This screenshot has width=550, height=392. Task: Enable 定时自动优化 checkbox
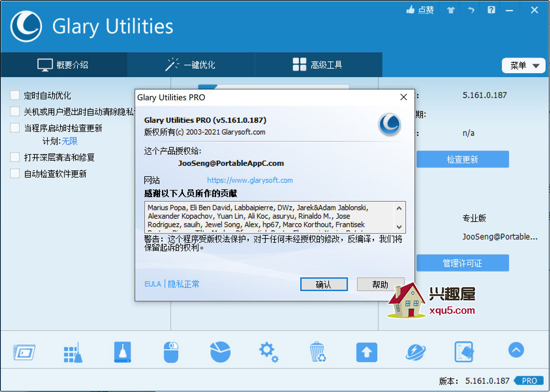(15, 95)
